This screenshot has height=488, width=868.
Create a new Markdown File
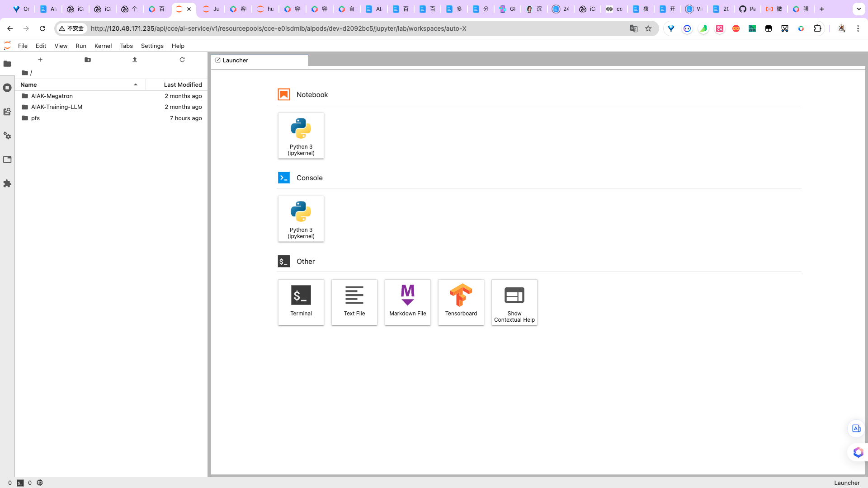(x=408, y=302)
